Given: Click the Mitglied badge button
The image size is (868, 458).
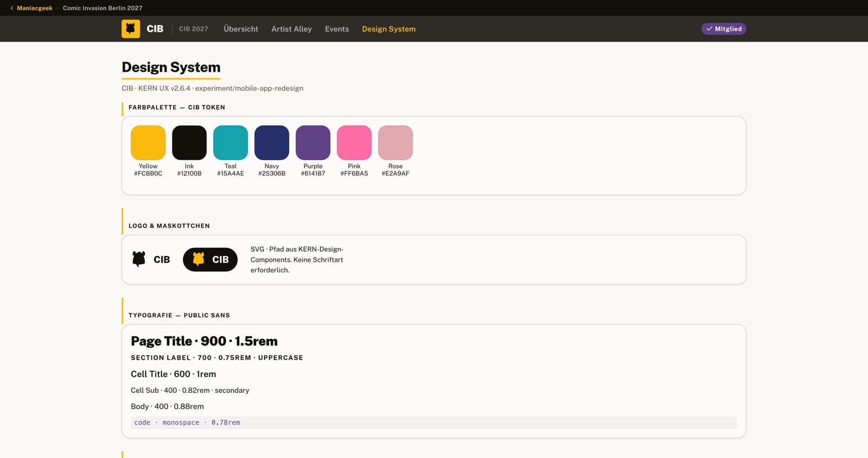Looking at the screenshot, I should point(724,29).
